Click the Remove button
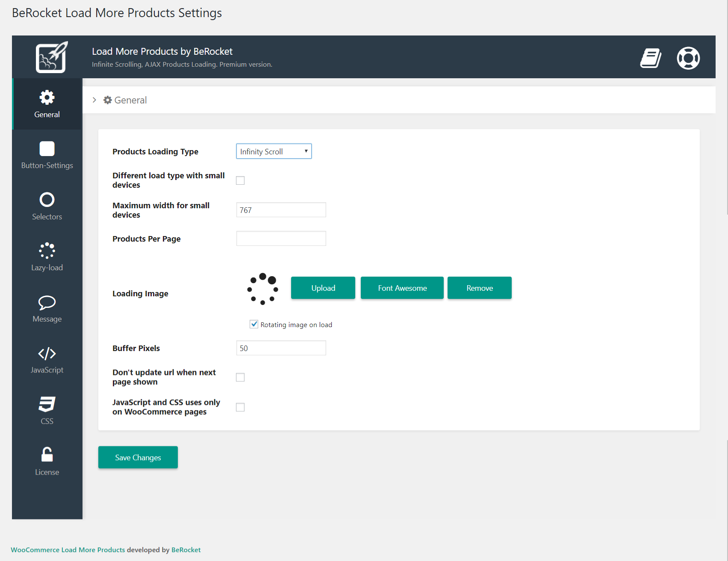Viewport: 728px width, 561px height. click(x=480, y=288)
